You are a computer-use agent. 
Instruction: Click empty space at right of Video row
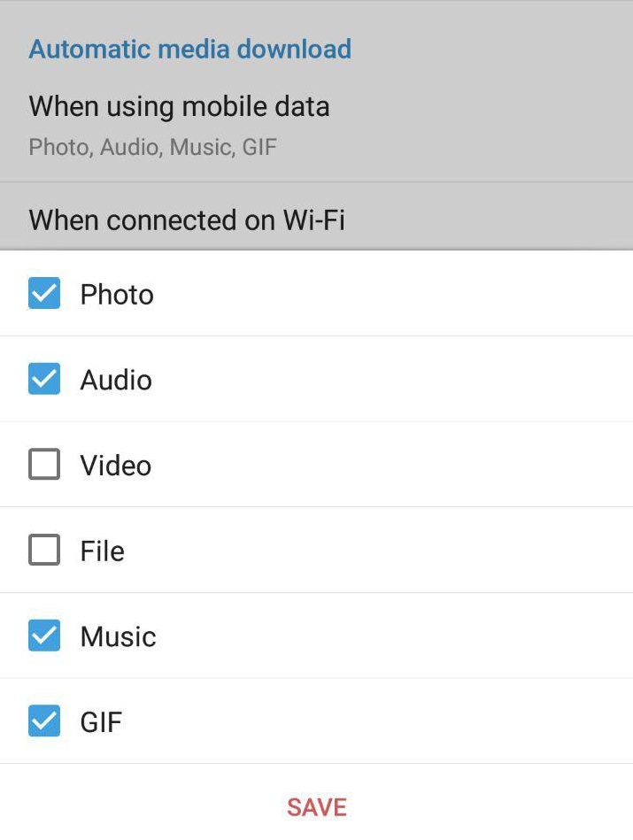443,465
